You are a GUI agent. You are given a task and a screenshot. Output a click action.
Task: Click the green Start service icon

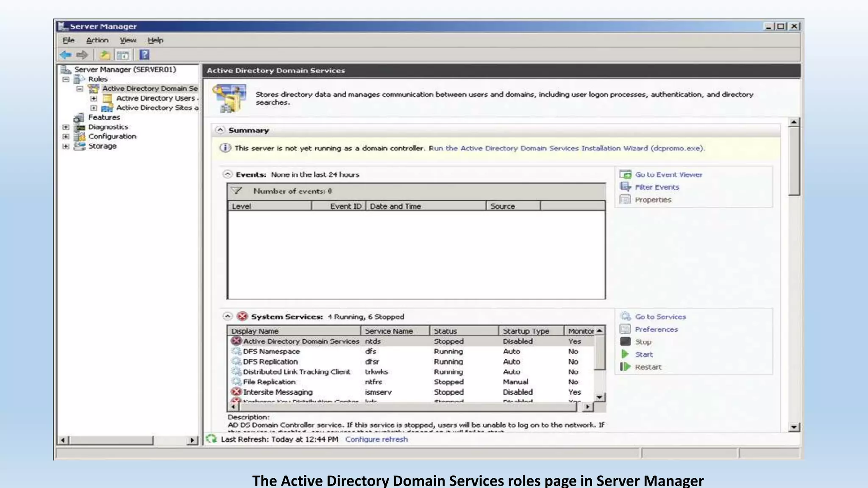tap(625, 354)
